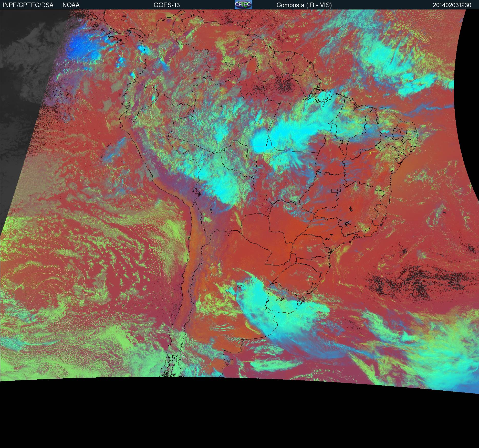Click the NOAA label in the header
Viewport: 479px width, 448px height.
tap(71, 5)
